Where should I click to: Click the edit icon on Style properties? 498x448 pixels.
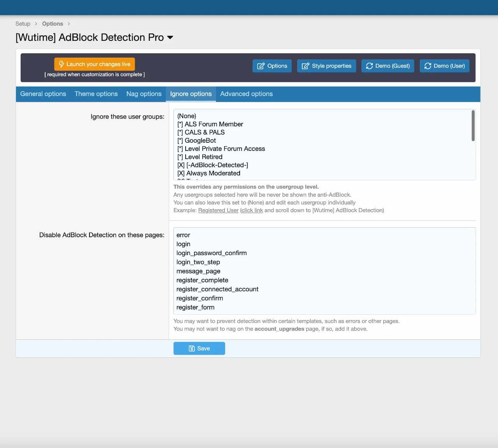(x=306, y=66)
